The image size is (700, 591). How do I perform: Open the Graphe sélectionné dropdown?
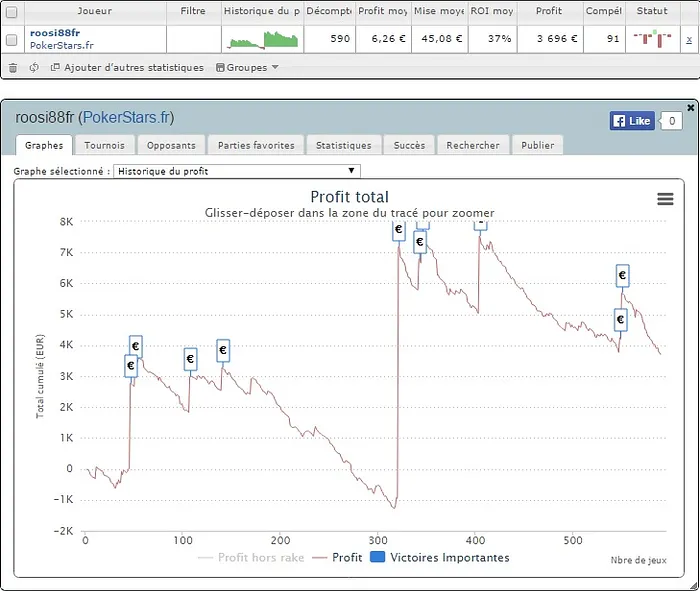click(237, 171)
